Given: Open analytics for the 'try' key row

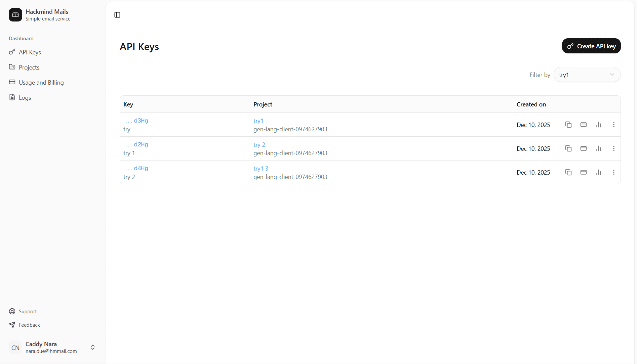Looking at the screenshot, I should click(599, 124).
